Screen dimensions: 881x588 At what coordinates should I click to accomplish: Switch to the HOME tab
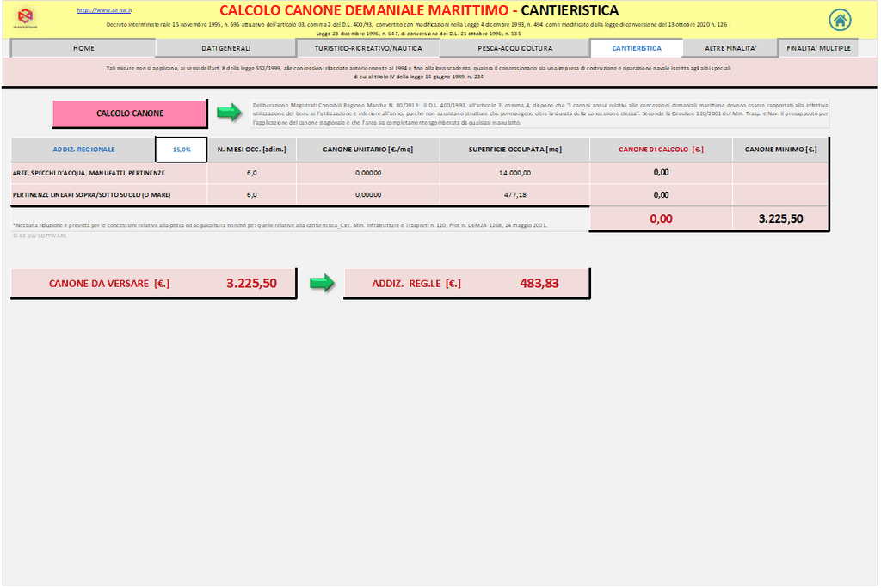click(83, 48)
